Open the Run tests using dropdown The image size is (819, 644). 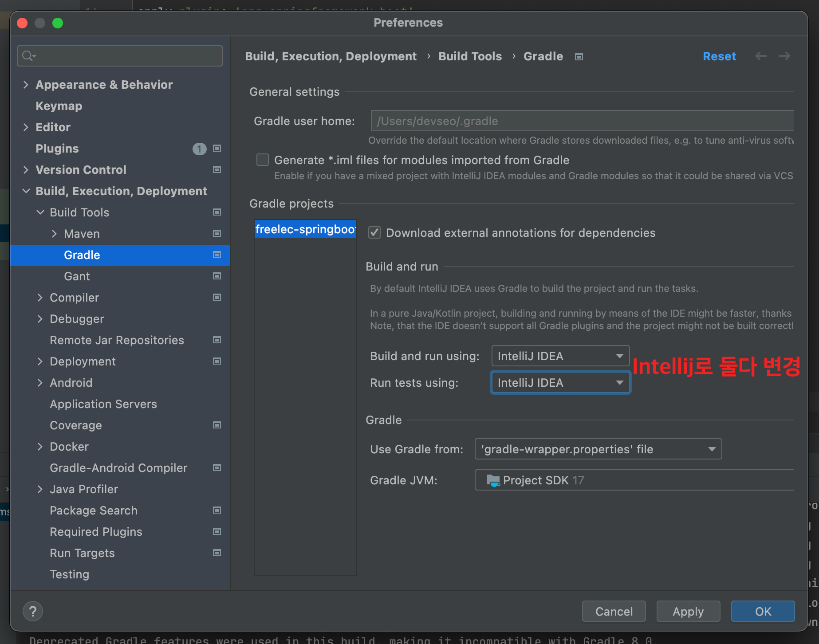(x=560, y=382)
